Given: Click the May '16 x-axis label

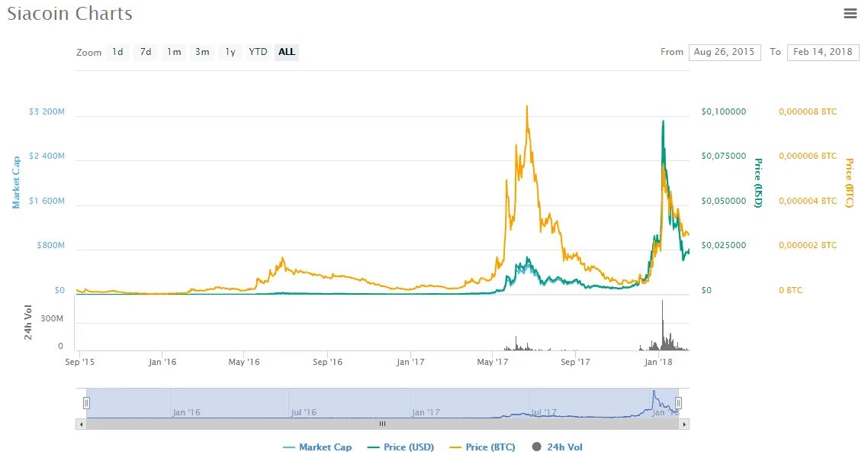Looking at the screenshot, I should [244, 362].
